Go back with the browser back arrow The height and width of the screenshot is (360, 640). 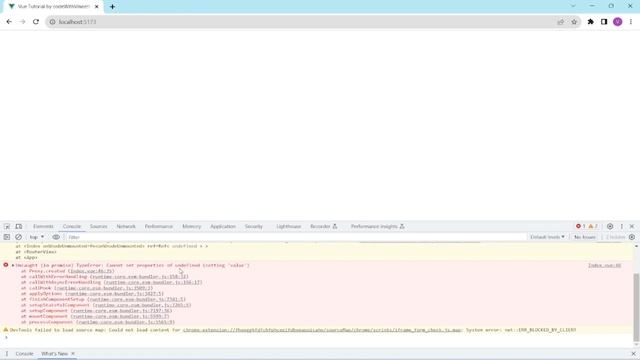click(9, 22)
